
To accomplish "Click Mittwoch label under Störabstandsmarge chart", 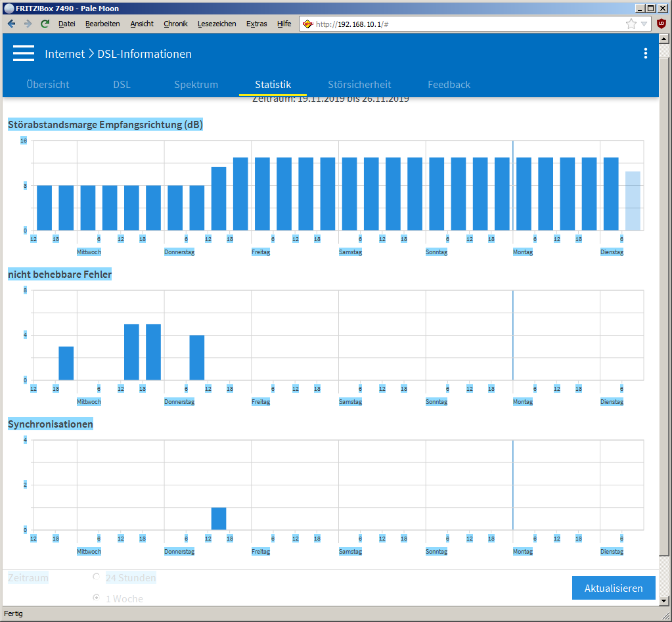I will click(x=89, y=252).
